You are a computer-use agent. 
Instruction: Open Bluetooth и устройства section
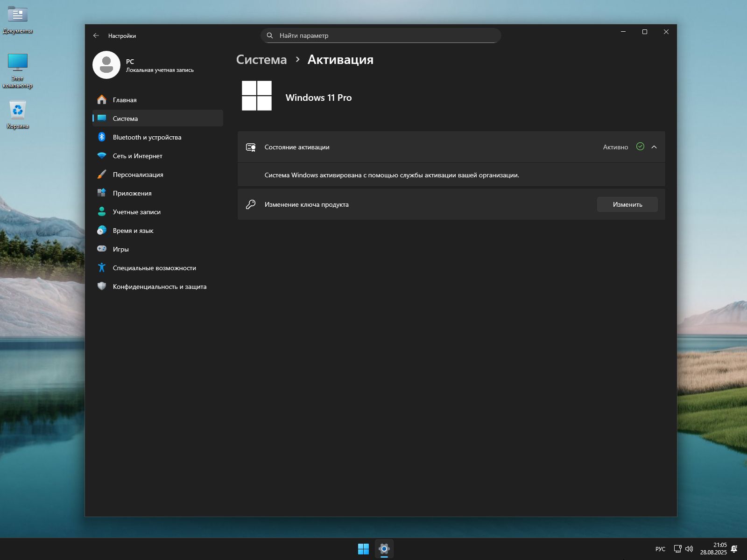158,137
